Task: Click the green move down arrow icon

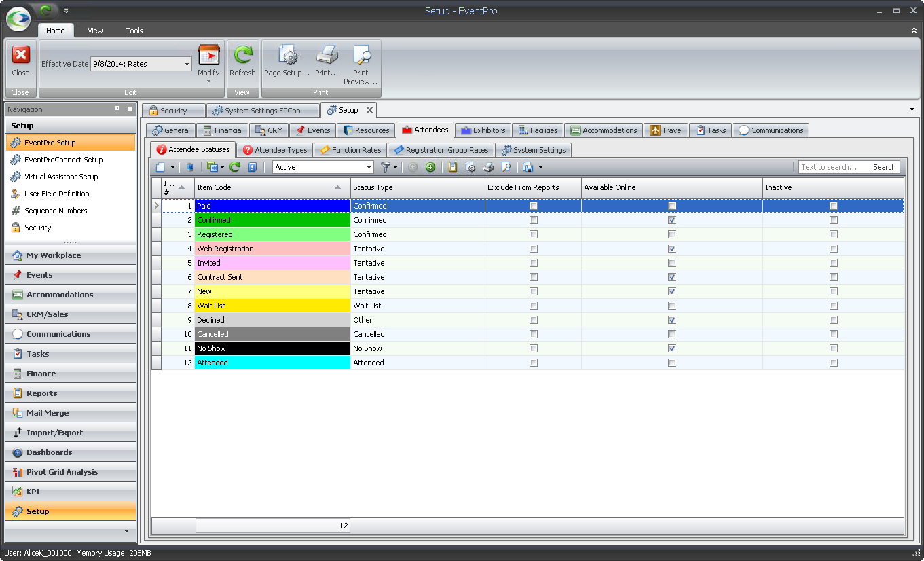Action: pos(430,167)
